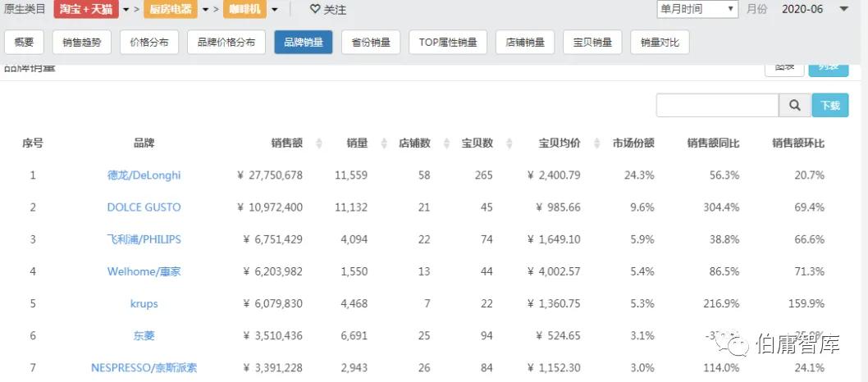Click the 下载 download button

[829, 105]
